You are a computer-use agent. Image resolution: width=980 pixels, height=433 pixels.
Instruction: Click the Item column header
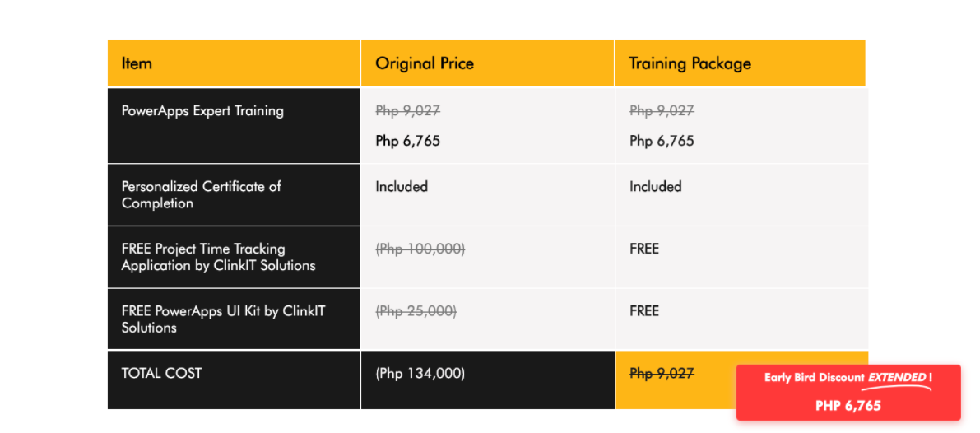137,63
